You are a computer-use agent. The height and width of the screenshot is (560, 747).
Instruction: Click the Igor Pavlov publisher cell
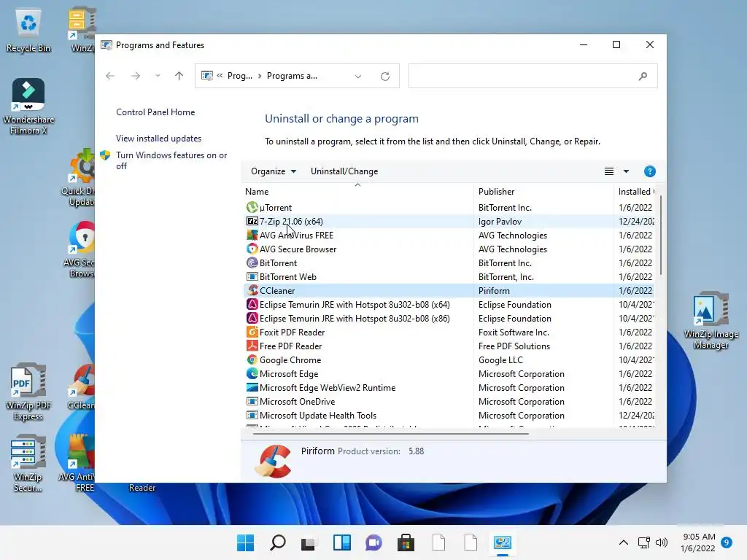pyautogui.click(x=500, y=222)
